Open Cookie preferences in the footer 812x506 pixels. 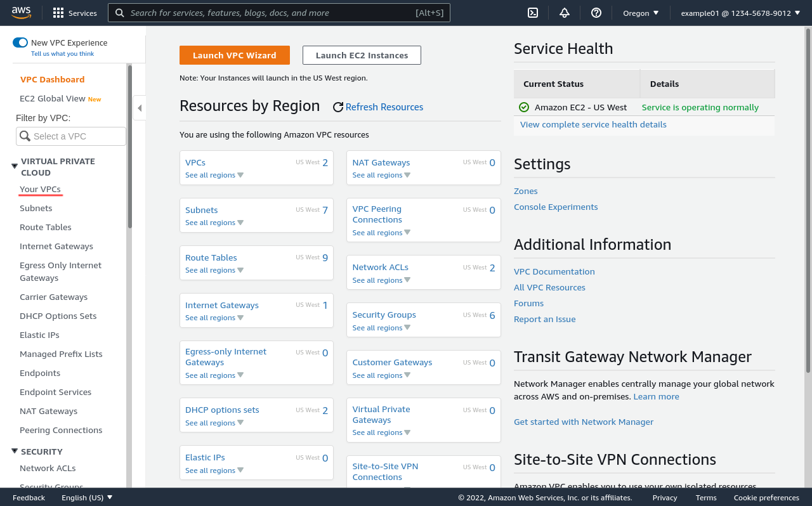(x=766, y=498)
